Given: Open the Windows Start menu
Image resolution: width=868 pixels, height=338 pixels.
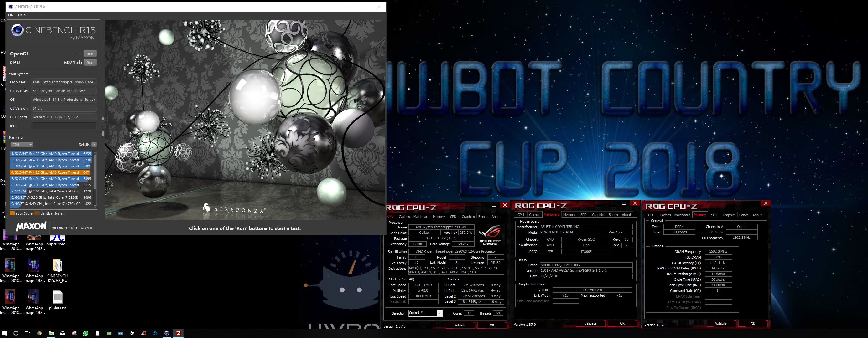Looking at the screenshot, I should click(x=5, y=333).
